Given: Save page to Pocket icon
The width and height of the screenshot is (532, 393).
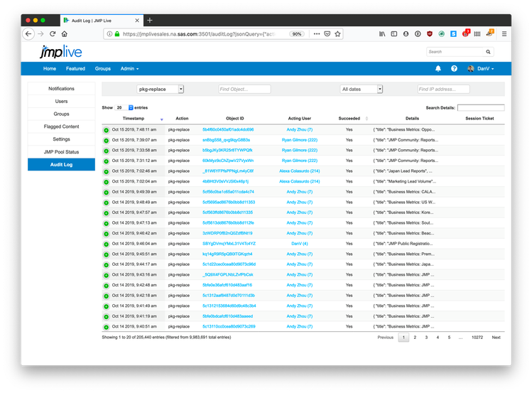Looking at the screenshot, I should click(x=327, y=34).
